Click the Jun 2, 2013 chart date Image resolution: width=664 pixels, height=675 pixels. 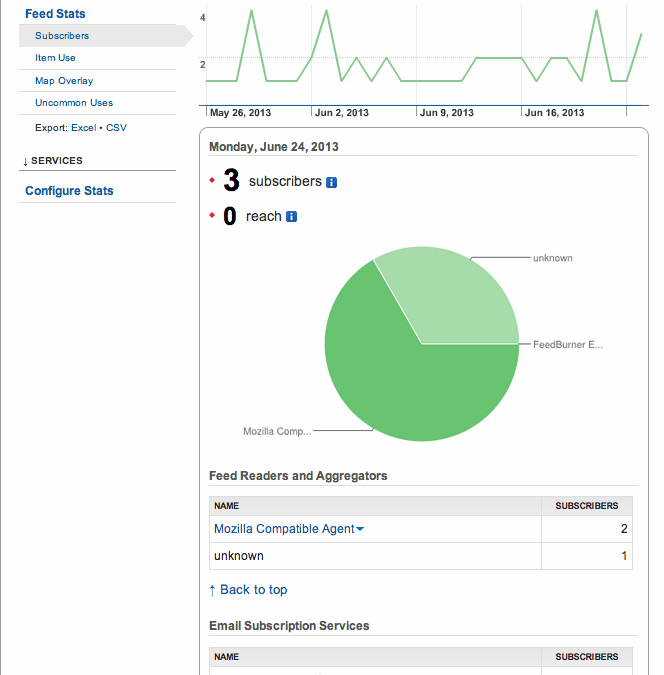point(342,113)
